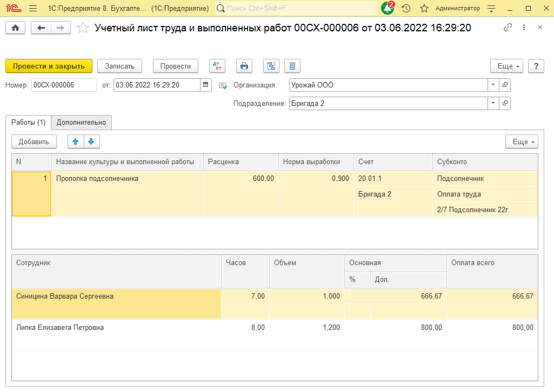
Task: Add document to favorites star
Action: tap(83, 28)
